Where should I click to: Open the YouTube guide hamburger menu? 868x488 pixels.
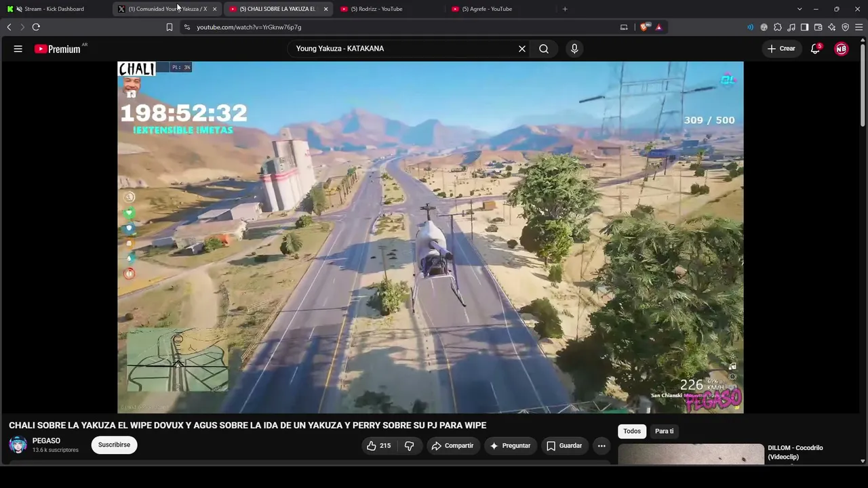(18, 49)
